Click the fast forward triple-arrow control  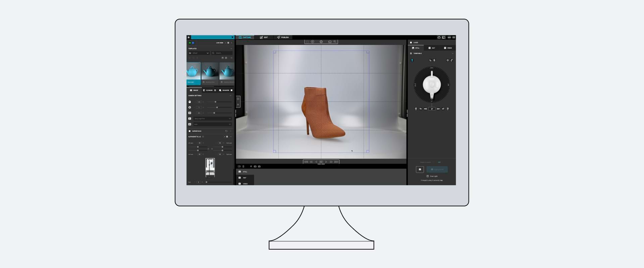pos(336,162)
